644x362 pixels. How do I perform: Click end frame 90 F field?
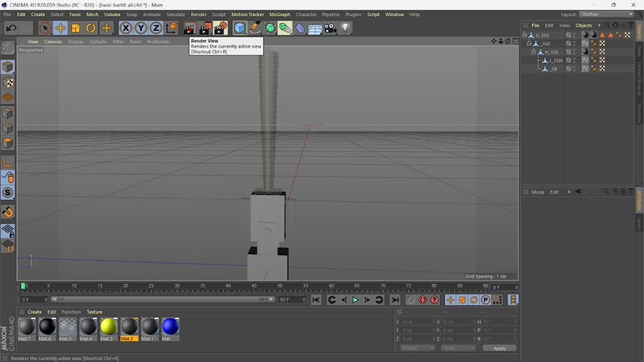(x=292, y=300)
